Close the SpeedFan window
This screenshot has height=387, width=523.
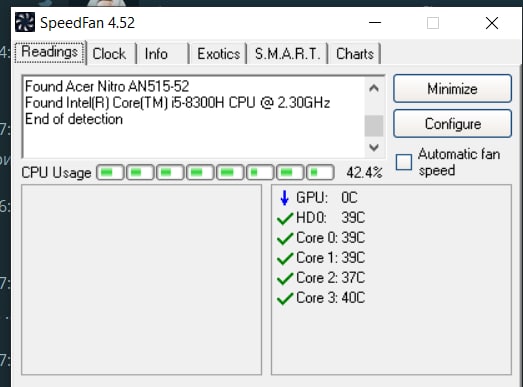pyautogui.click(x=492, y=23)
